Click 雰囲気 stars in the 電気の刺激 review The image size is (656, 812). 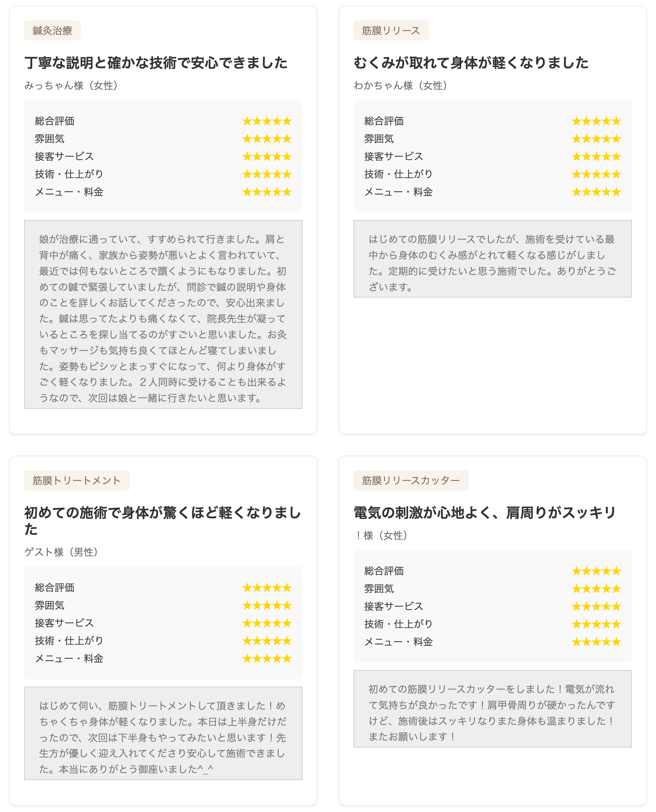click(596, 589)
